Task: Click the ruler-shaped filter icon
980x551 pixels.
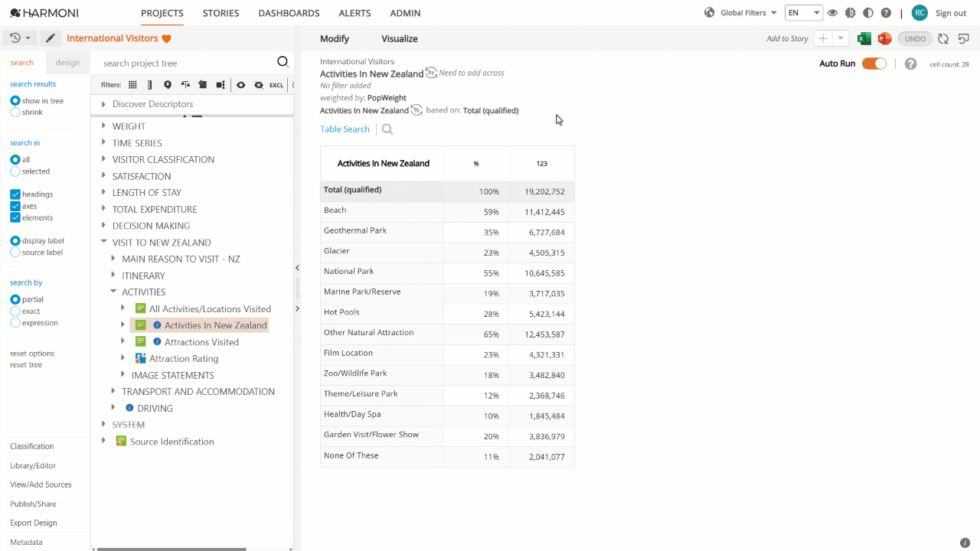Action: [150, 85]
